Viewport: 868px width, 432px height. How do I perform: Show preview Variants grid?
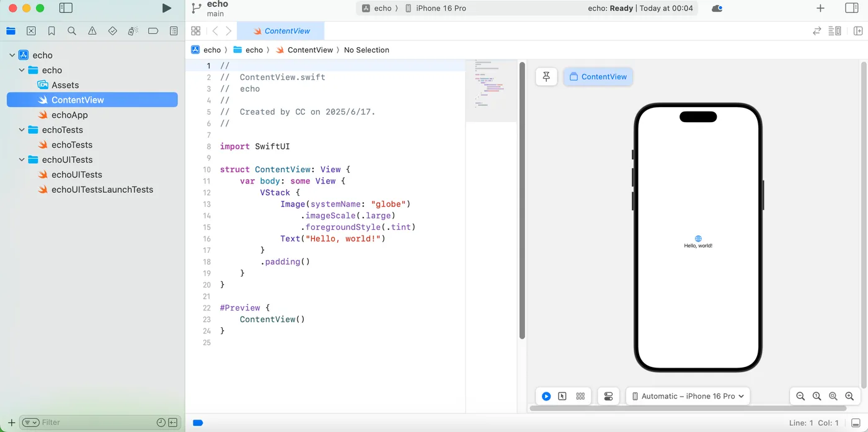click(x=580, y=396)
